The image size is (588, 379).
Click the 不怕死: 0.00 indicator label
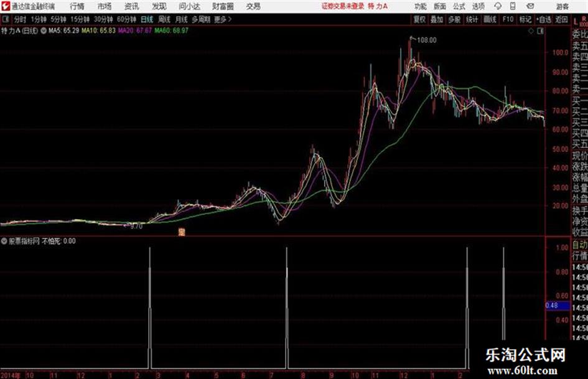(59, 241)
